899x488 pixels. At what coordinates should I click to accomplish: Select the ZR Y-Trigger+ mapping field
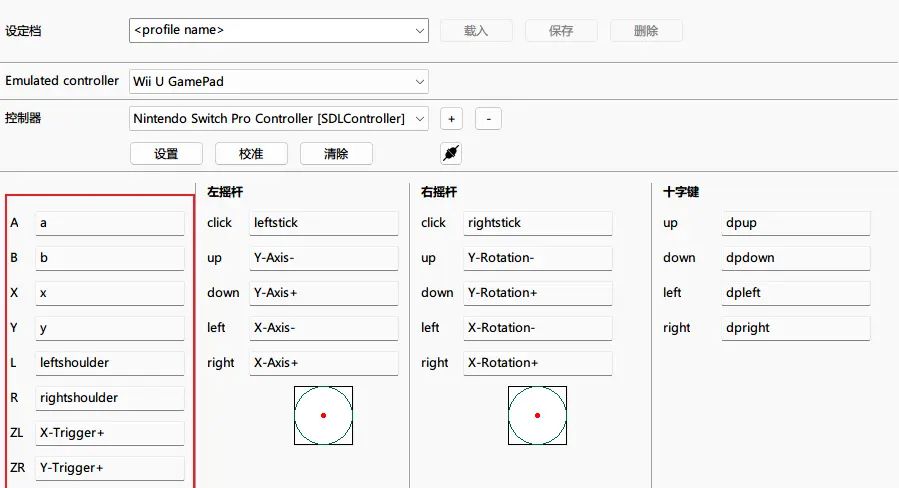pyautogui.click(x=110, y=468)
